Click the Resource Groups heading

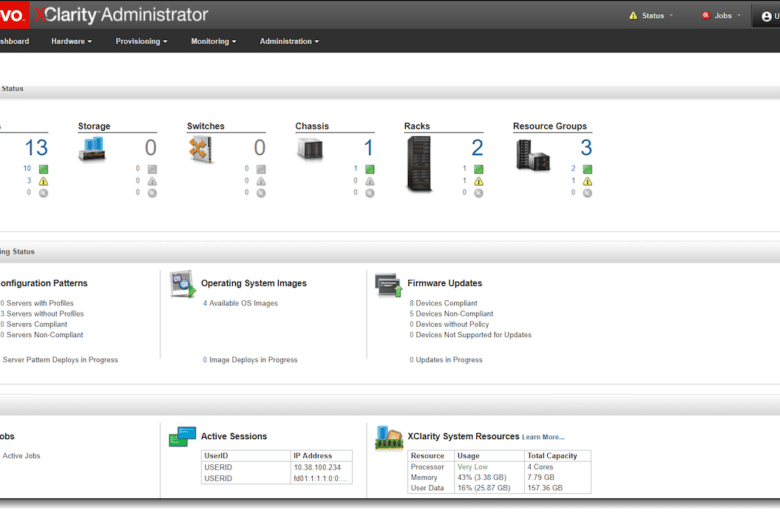(550, 126)
